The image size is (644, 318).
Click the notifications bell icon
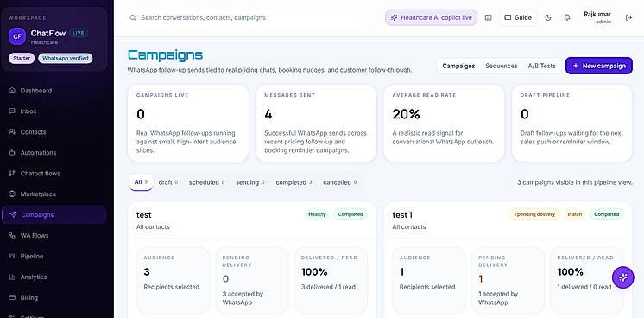(567, 17)
